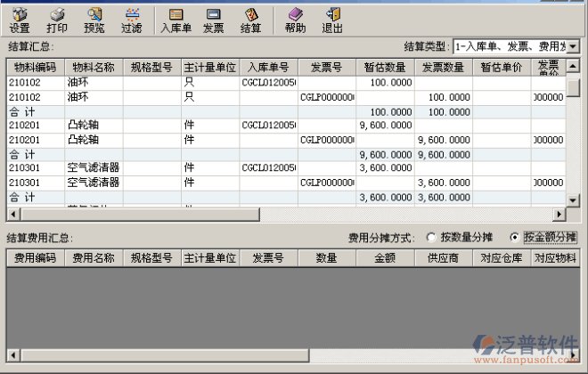Sort by 物料编码 column header
The width and height of the screenshot is (588, 374).
(x=36, y=68)
